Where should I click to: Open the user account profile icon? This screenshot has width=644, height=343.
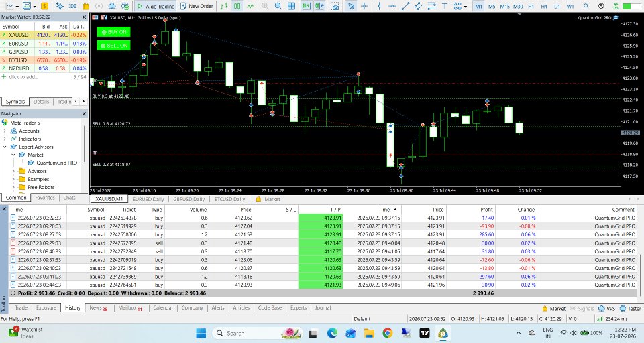(x=601, y=6)
